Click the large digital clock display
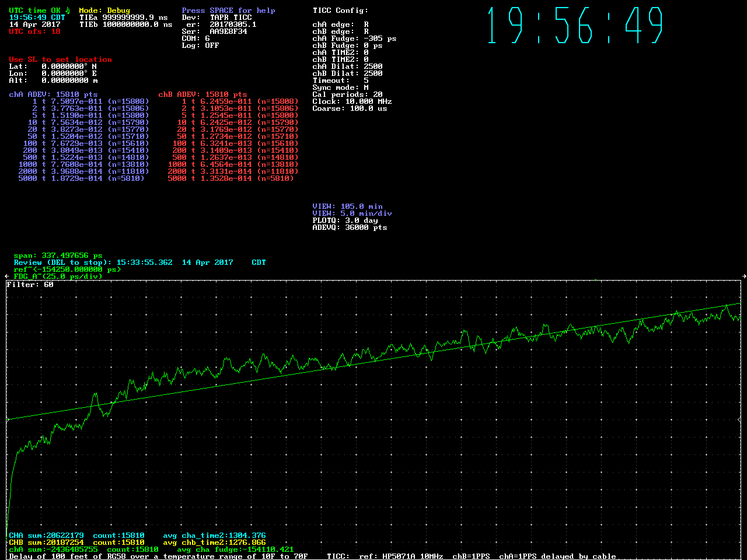Screen dimensions: 747x560 [x=575, y=26]
